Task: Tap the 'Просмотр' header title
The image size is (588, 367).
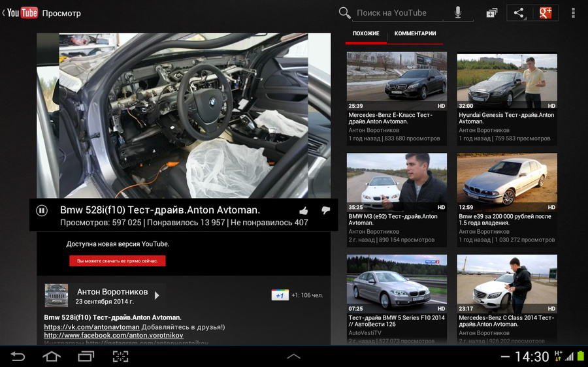Action: pos(61,13)
